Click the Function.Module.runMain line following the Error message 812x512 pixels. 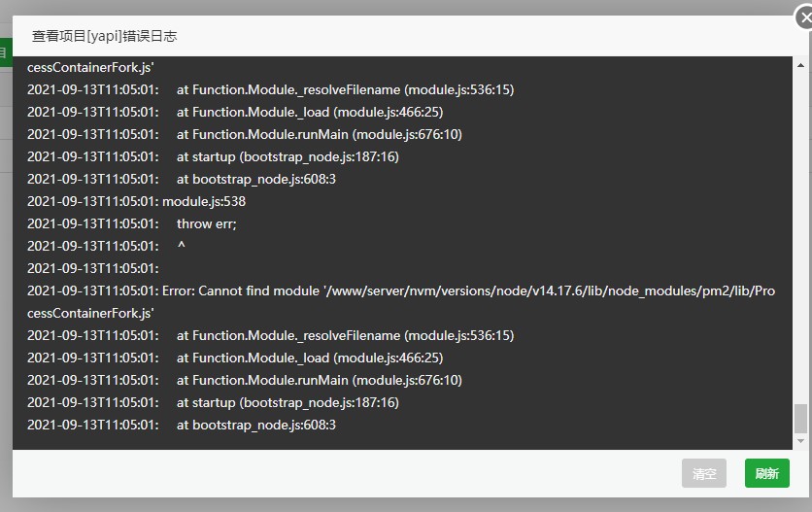click(x=245, y=380)
